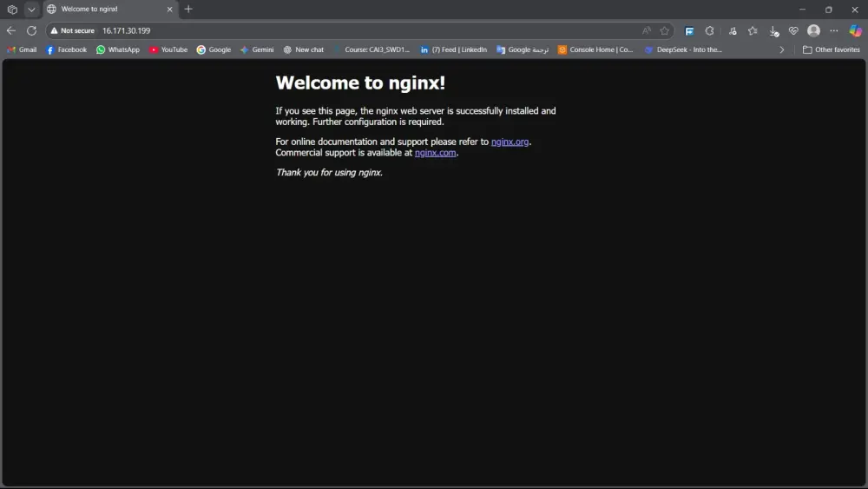
Task: Open the Google bookmark
Action: click(214, 50)
